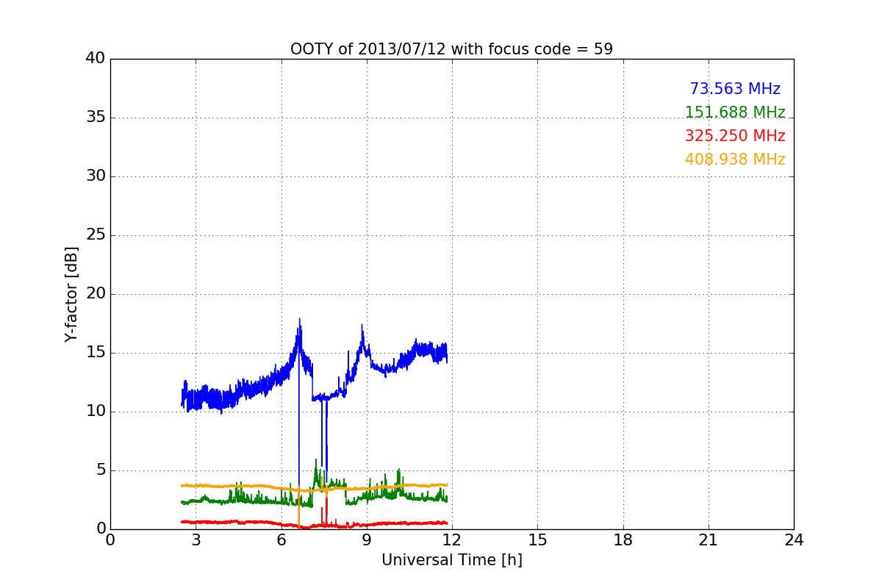Image resolution: width=882 pixels, height=588 pixels.
Task: Click x-axis tick label 18
Action: (623, 540)
